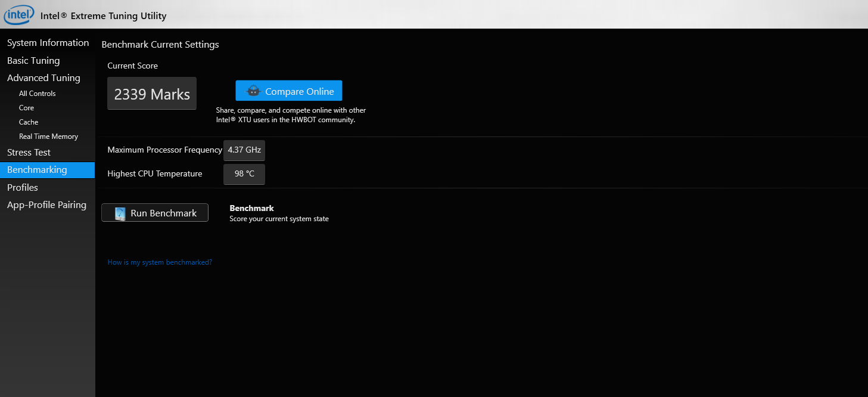Click 'Score your current system state' text
The width and height of the screenshot is (868, 397).
279,219
